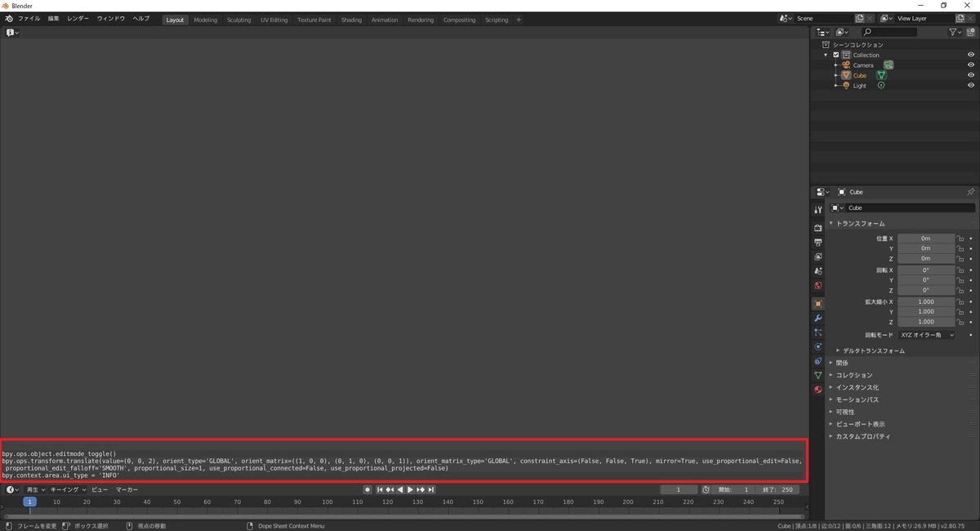Click the Location X 0m value field
This screenshot has height=531, width=980.
point(926,239)
